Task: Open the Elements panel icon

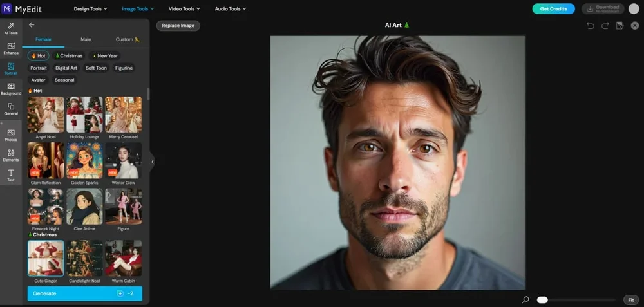Action: point(10,155)
